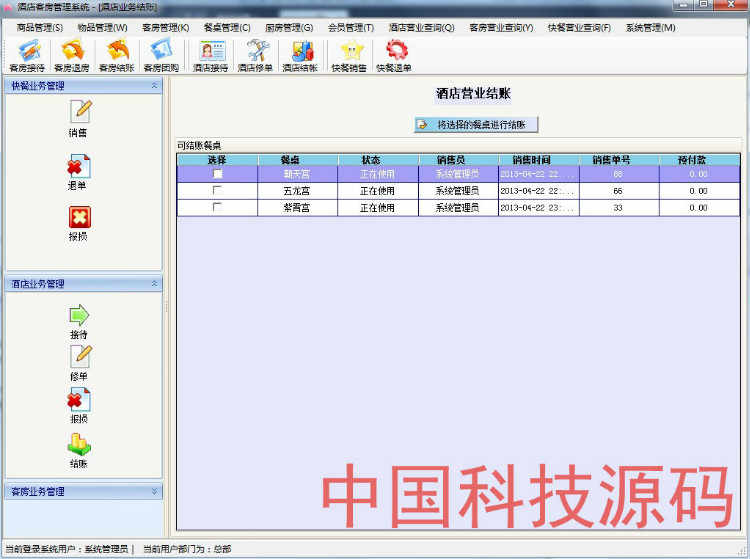Click the 销售时间 column header
Screen dimensions: 750x559
(539, 160)
